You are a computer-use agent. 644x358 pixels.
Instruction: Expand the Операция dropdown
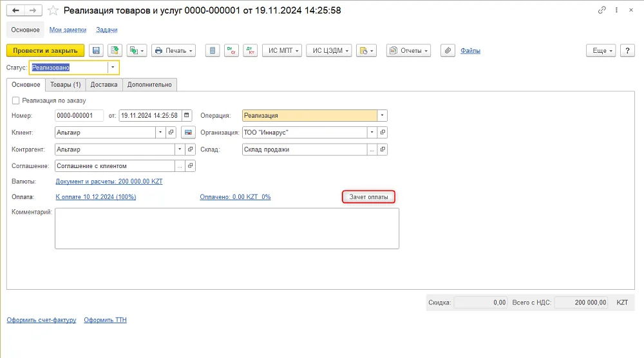(382, 116)
